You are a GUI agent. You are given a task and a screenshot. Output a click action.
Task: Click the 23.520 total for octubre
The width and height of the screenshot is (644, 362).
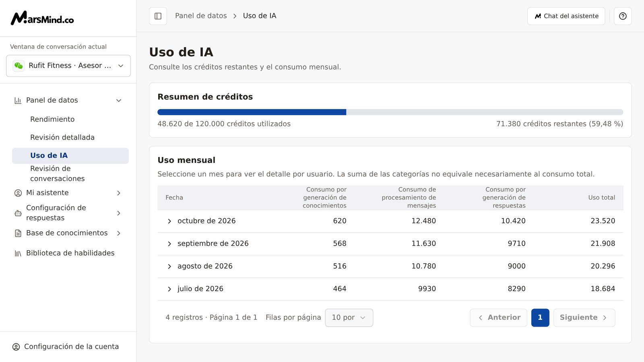coord(603,221)
